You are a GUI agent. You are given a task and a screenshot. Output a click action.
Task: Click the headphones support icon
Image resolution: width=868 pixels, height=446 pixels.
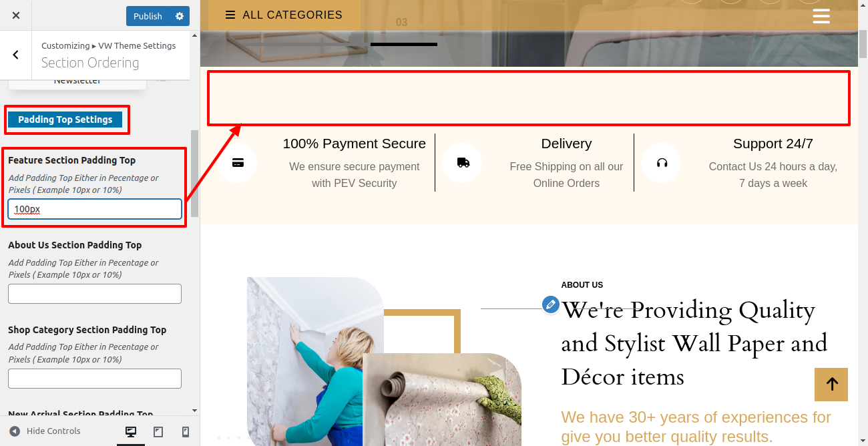click(x=662, y=162)
